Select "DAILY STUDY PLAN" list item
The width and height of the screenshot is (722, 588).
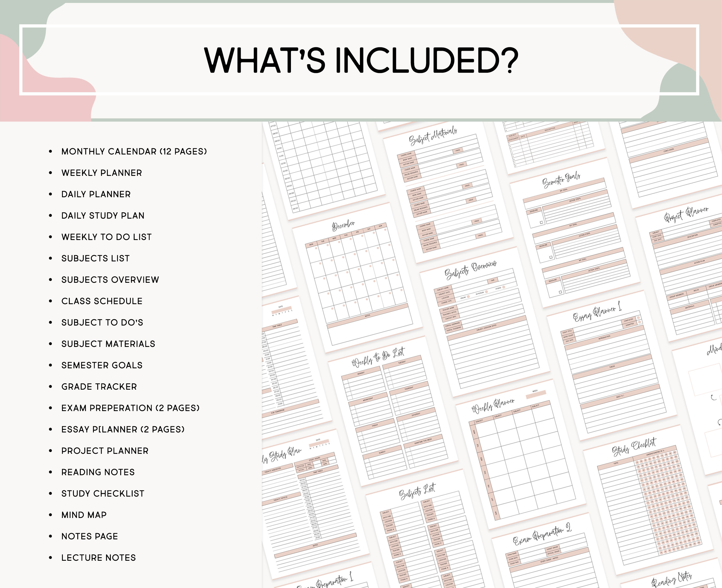pyautogui.click(x=103, y=215)
